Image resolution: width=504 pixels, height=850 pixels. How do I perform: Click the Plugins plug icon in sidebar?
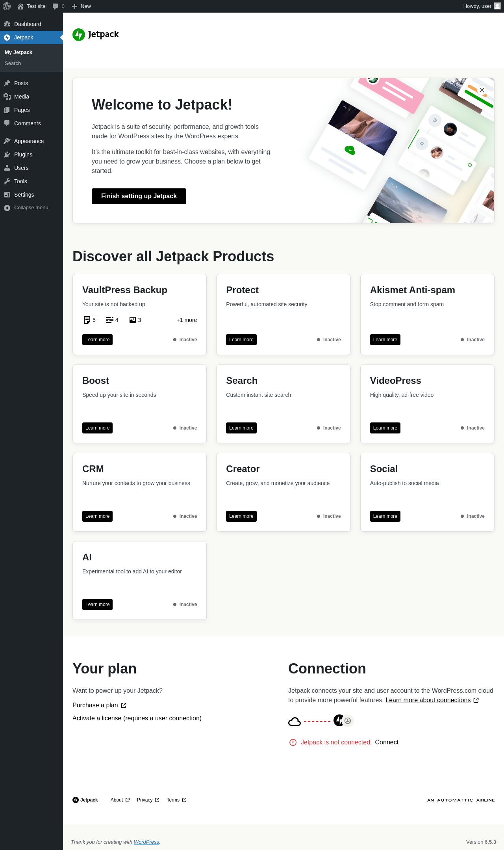(7, 154)
